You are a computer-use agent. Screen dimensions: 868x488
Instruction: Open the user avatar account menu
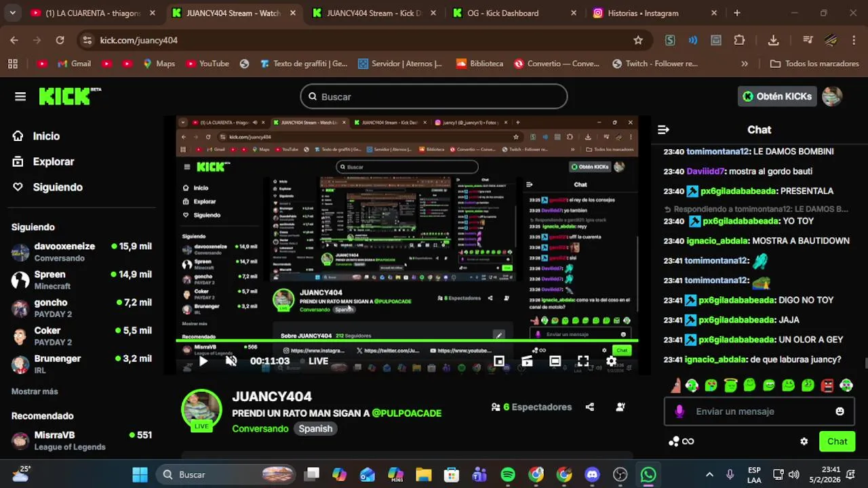pos(832,96)
